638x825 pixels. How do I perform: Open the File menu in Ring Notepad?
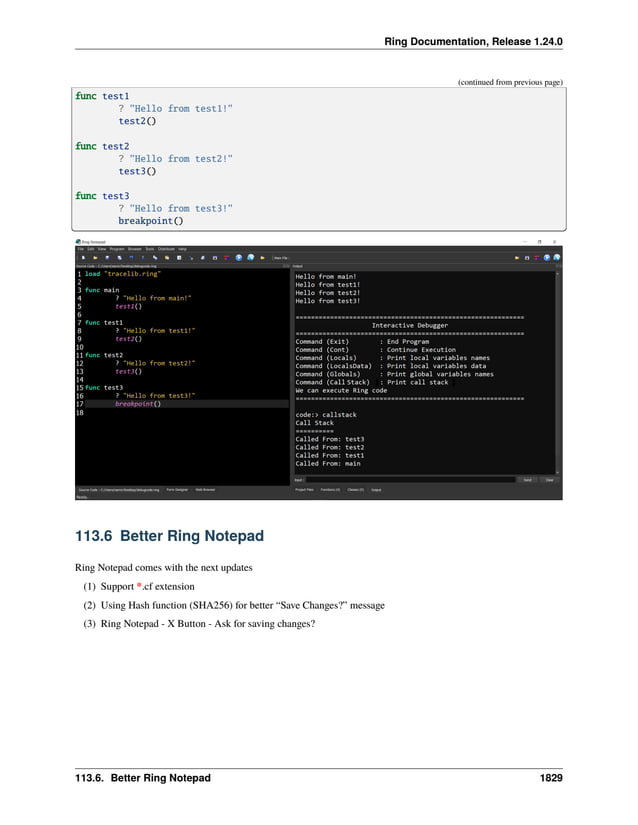point(80,249)
